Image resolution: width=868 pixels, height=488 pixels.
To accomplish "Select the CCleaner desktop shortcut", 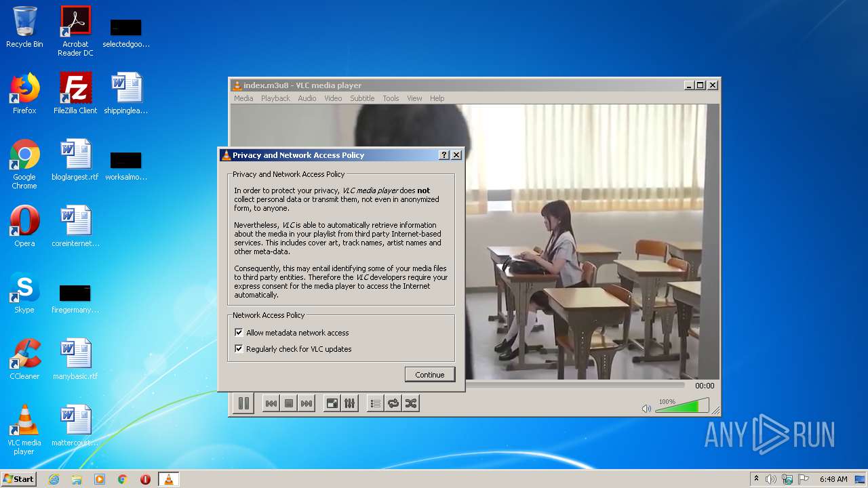I will (x=24, y=359).
